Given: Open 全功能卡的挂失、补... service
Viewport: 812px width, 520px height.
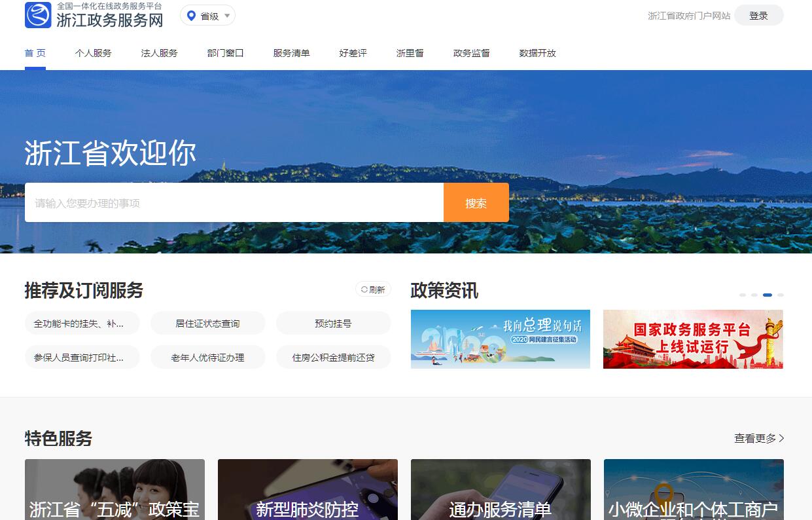Looking at the screenshot, I should point(82,324).
